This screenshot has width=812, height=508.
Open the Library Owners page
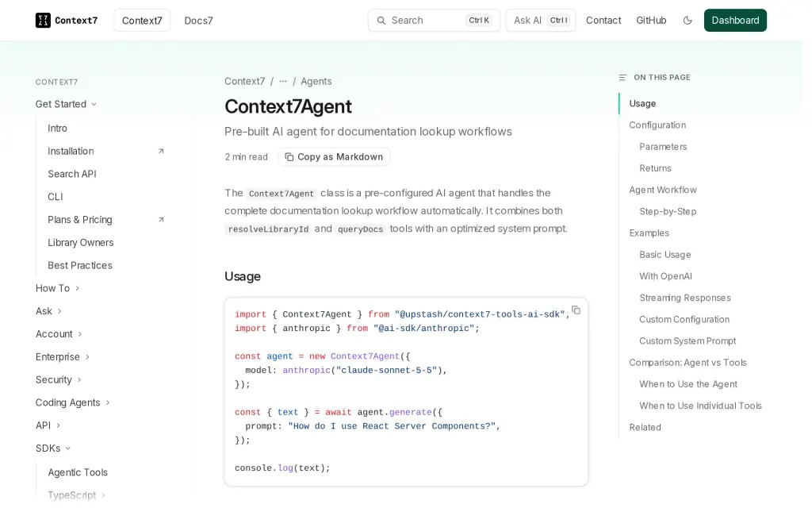click(x=81, y=243)
